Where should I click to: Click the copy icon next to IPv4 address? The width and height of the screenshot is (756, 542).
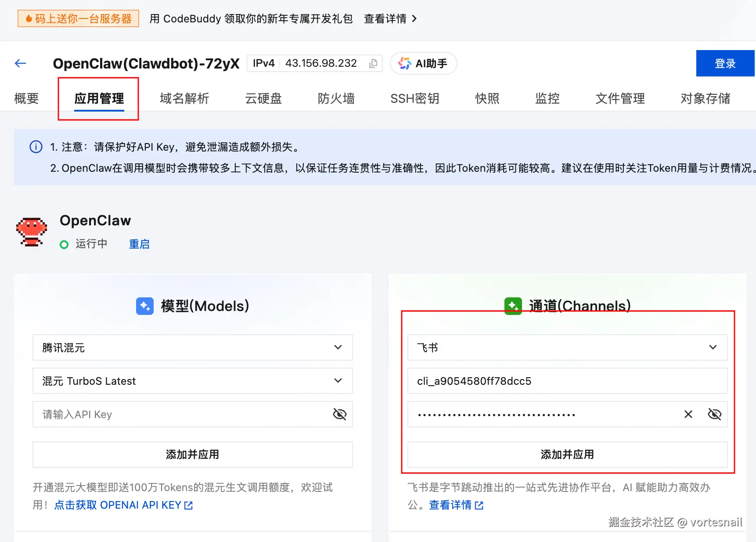coord(372,63)
